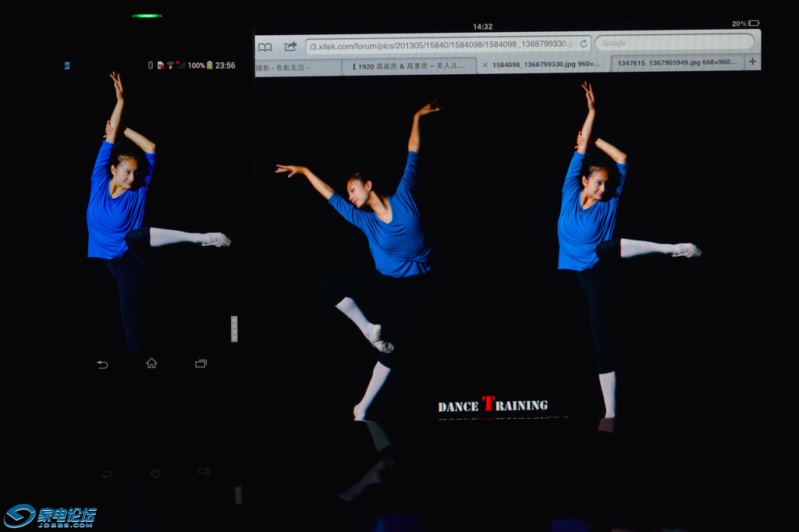Tap the share arrow icon in Safari
This screenshot has height=532, width=799.
point(291,46)
